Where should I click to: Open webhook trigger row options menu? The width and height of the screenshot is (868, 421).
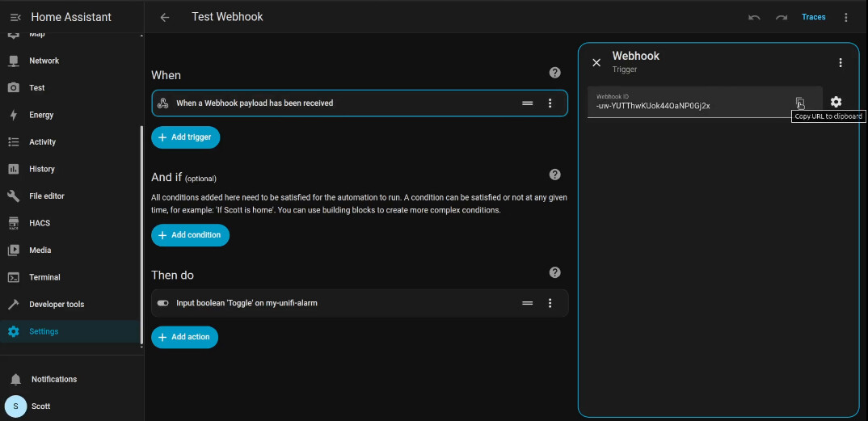click(x=550, y=103)
